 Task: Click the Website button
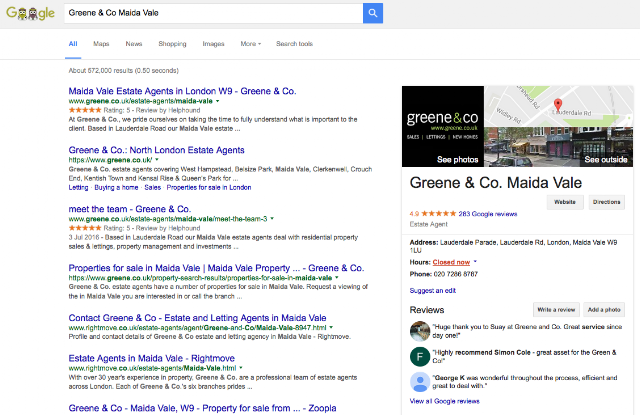click(565, 202)
